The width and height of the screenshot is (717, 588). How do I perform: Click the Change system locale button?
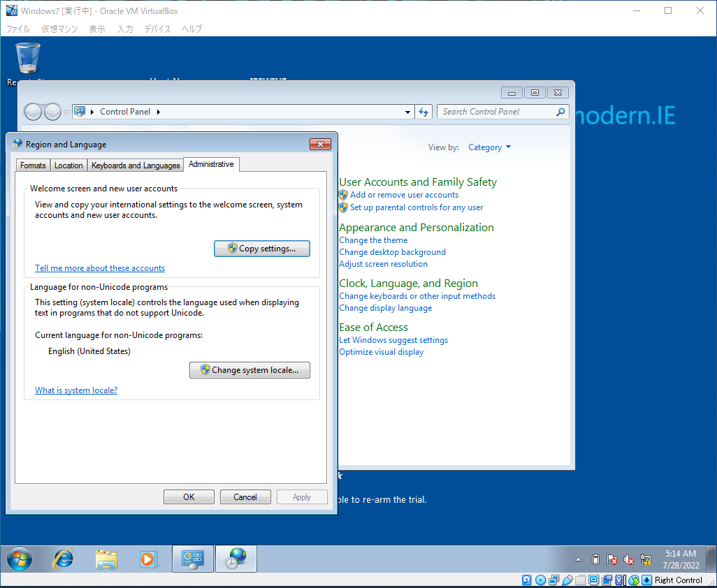click(x=249, y=370)
